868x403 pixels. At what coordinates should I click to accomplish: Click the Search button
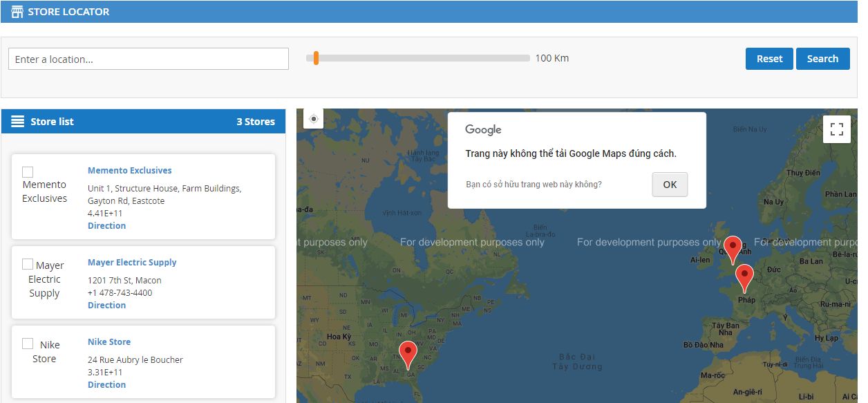[822, 59]
